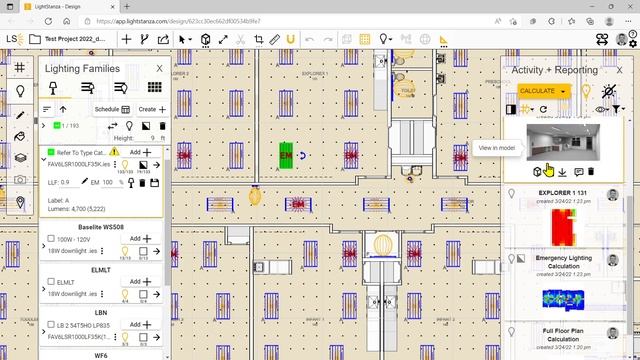The height and width of the screenshot is (360, 640).
Task: Click the save disk icon
Action: tap(155, 183)
